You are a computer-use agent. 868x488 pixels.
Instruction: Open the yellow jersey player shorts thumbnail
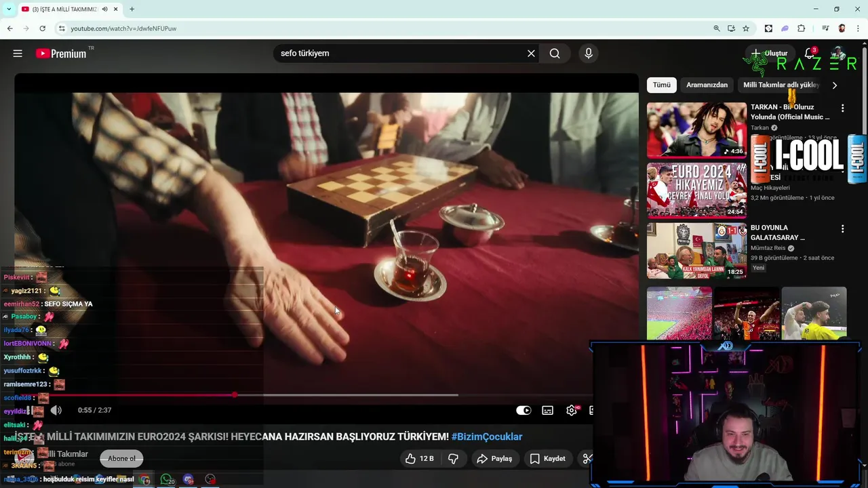(x=814, y=313)
